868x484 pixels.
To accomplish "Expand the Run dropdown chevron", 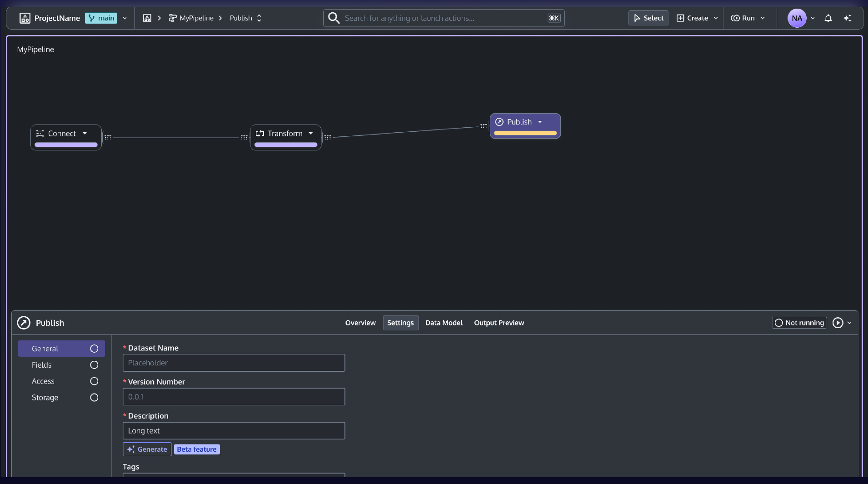I will coord(763,18).
